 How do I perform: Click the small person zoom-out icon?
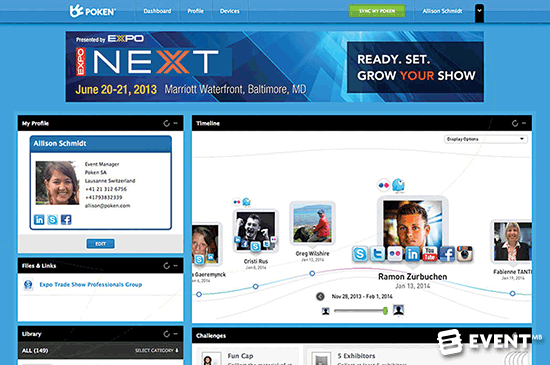326,311
